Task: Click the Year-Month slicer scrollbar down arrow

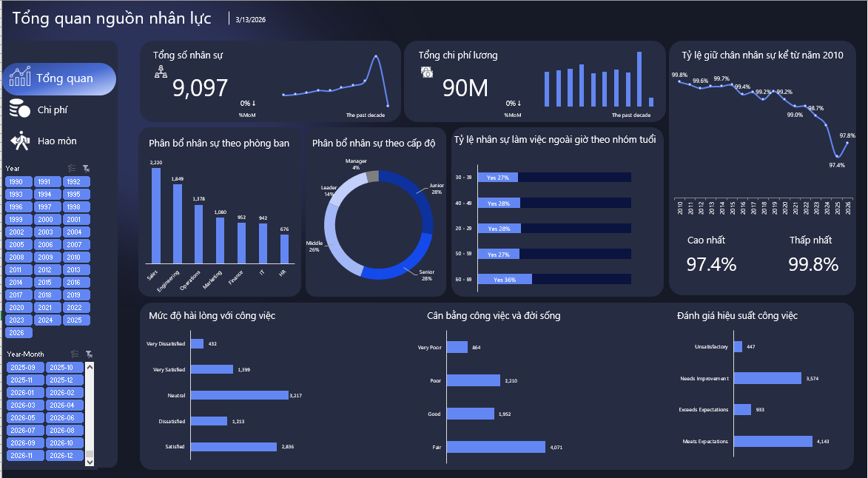Action: pos(90,461)
